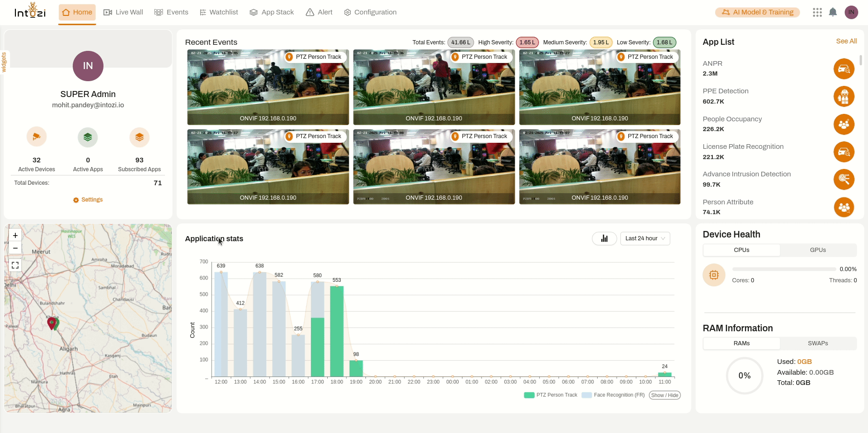This screenshot has height=433, width=868.
Task: Click the See All link in App List
Action: pyautogui.click(x=846, y=41)
